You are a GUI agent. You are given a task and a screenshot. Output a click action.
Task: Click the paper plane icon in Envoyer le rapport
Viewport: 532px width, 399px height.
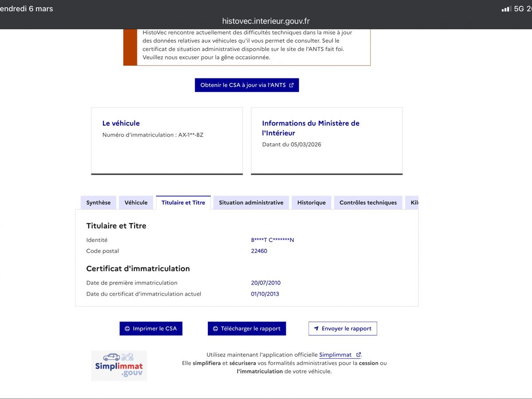point(316,329)
